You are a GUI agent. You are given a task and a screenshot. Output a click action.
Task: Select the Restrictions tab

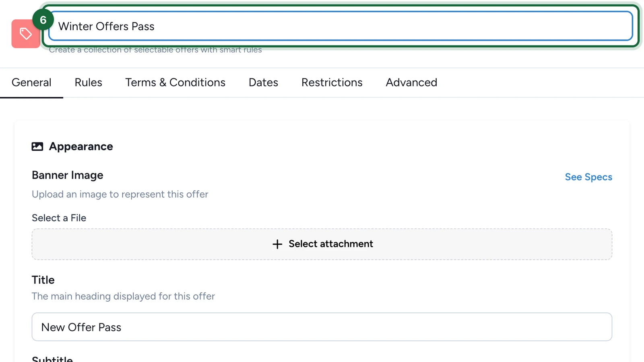332,82
